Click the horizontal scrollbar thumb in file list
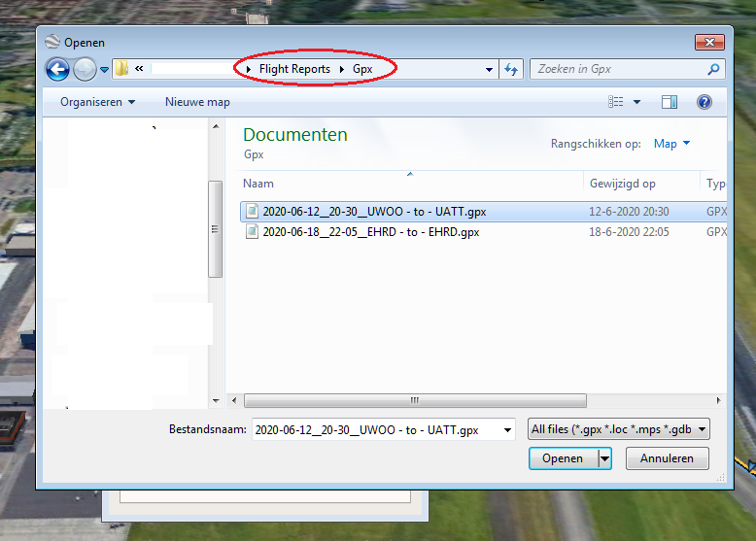756x541 pixels. point(415,400)
